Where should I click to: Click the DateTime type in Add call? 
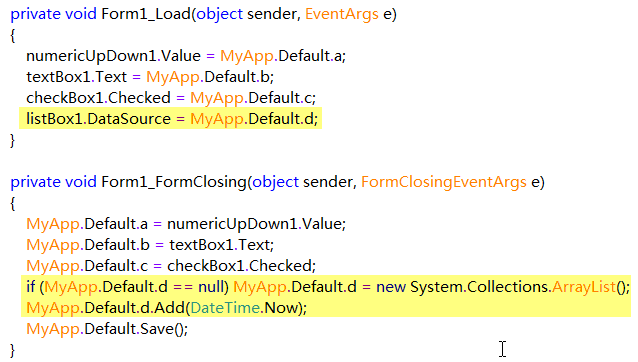[225, 308]
